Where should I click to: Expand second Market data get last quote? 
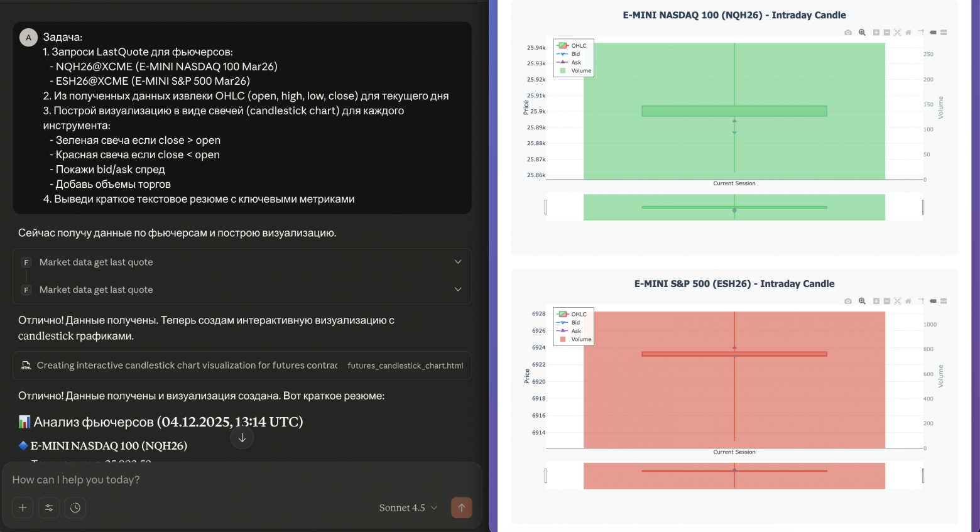[242, 290]
